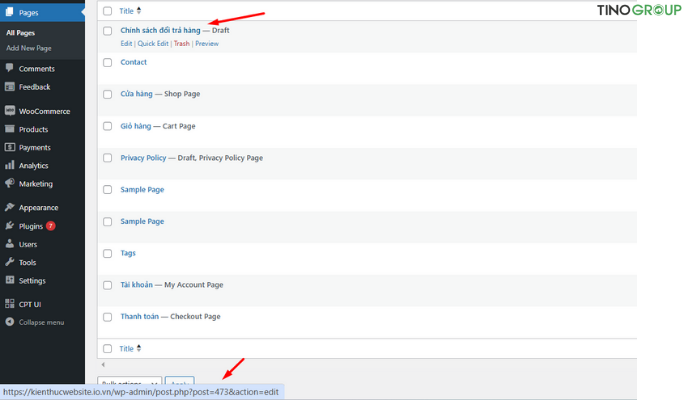Click the Marketing megaphone icon
This screenshot has width=700, height=400.
9,183
